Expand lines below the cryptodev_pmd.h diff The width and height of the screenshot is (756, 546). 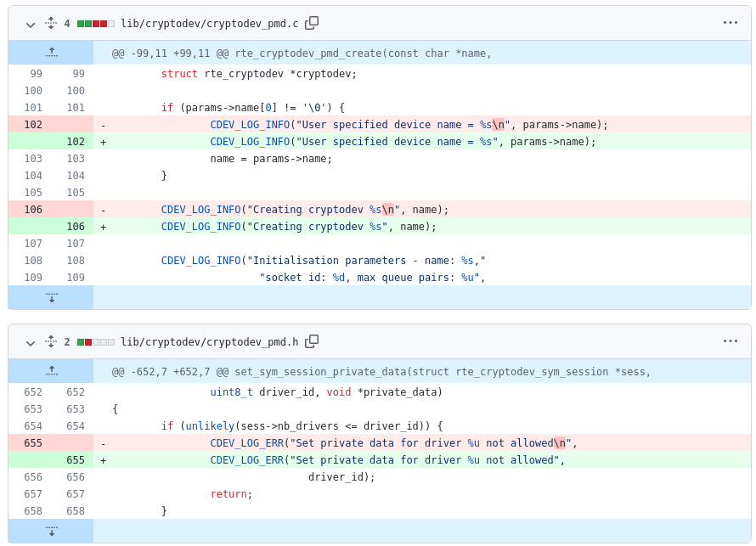coord(51,530)
